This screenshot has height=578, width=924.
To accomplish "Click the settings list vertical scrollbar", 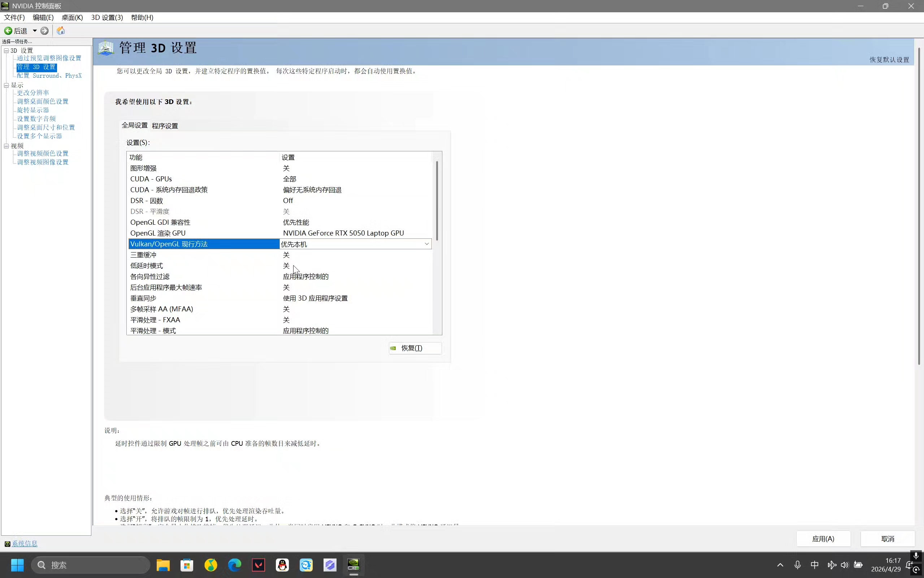I will pyautogui.click(x=437, y=201).
